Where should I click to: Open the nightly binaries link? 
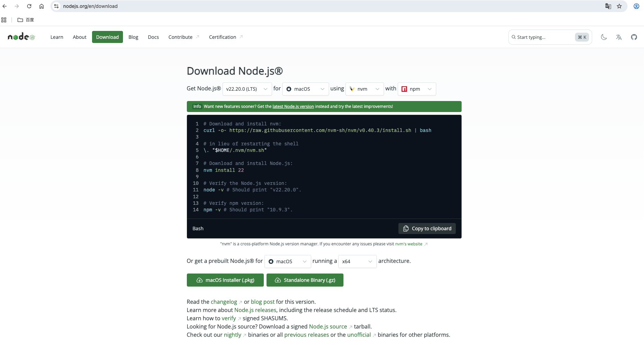tap(233, 335)
